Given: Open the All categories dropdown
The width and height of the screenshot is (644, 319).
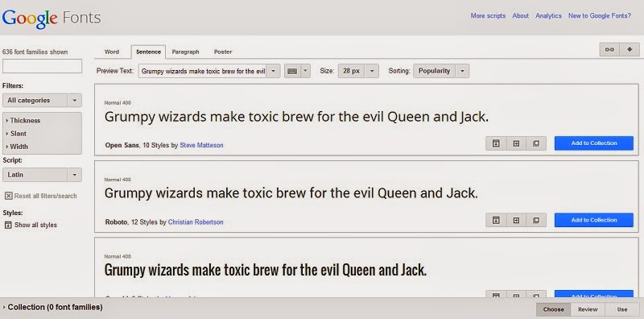Looking at the screenshot, I should 42,101.
